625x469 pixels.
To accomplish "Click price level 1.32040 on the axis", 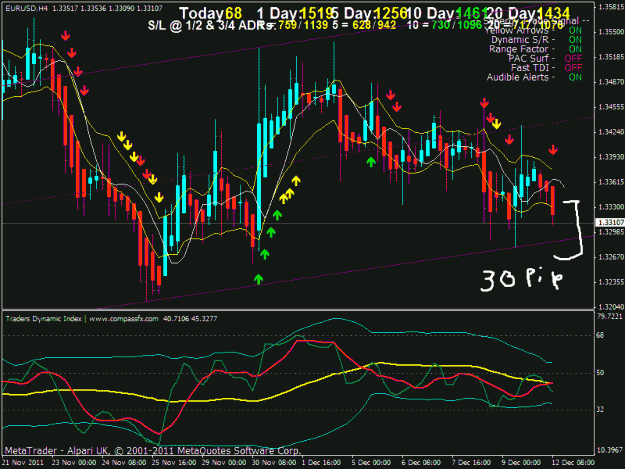I will coord(611,307).
